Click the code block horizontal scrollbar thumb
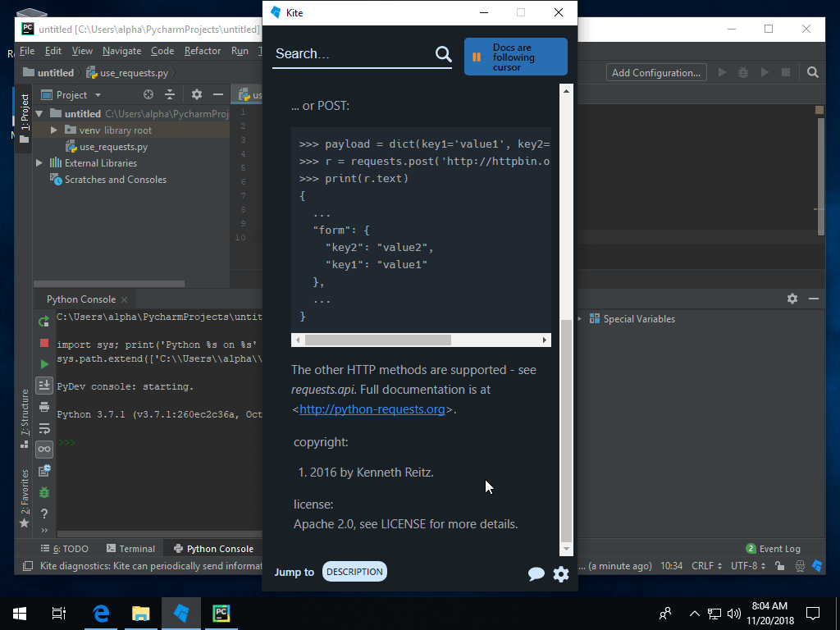The height and width of the screenshot is (630, 840). [377, 340]
